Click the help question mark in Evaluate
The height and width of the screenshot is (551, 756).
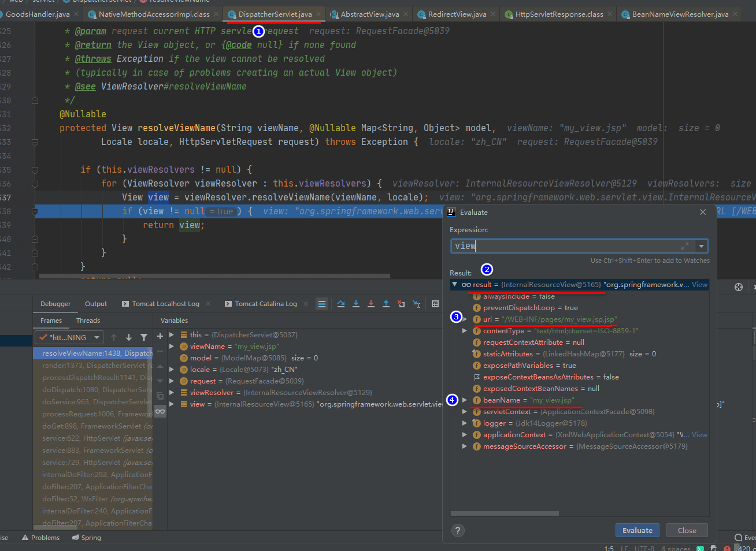(458, 530)
